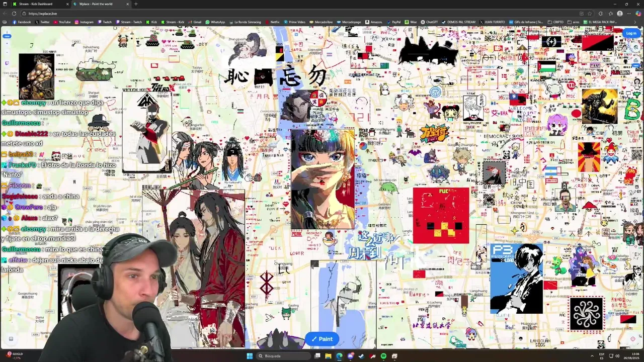Viewport: 644px width, 362px height.
Task: Expand the CRIPTO bookmarks folder
Action: point(555,22)
